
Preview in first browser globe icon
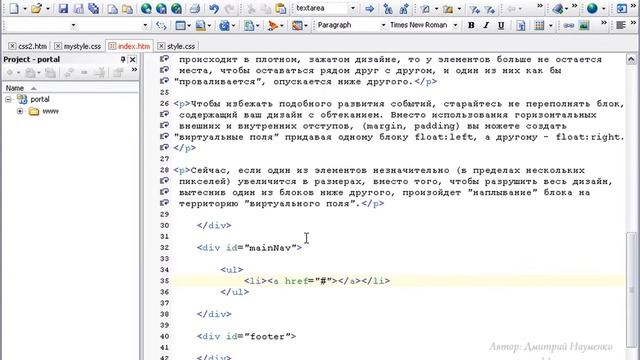146,8
